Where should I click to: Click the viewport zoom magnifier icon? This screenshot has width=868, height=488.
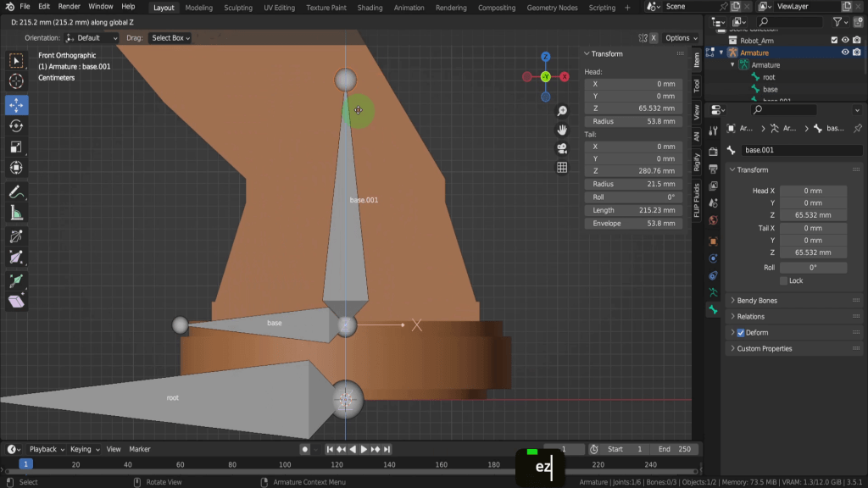561,112
